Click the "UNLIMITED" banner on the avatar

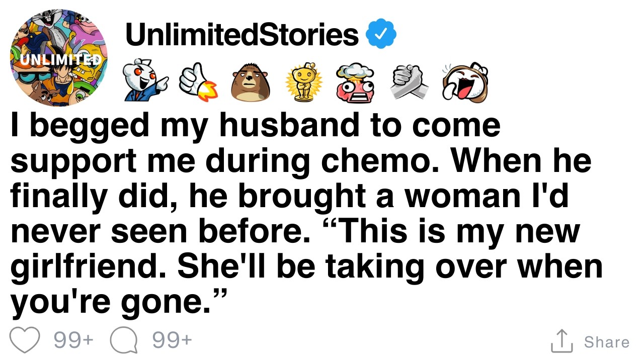coord(59,60)
